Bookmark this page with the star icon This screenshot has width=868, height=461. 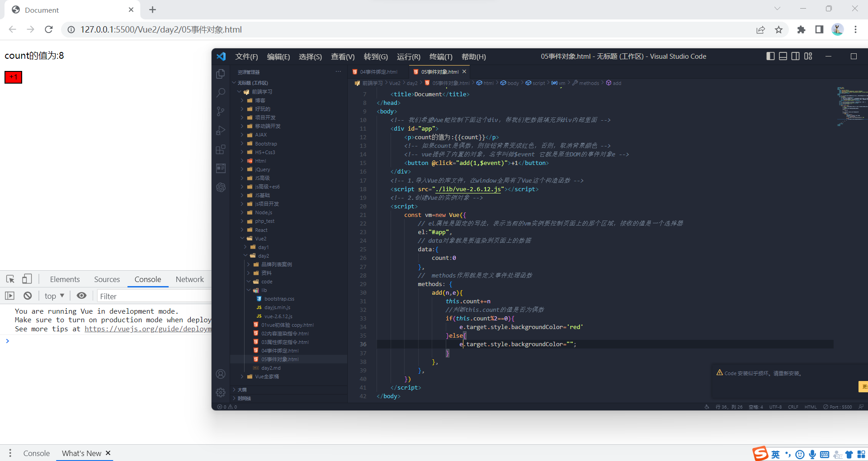point(778,29)
